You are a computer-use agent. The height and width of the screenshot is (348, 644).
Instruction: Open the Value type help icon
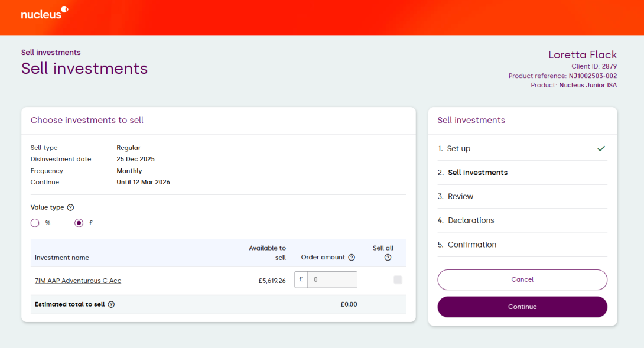point(70,207)
